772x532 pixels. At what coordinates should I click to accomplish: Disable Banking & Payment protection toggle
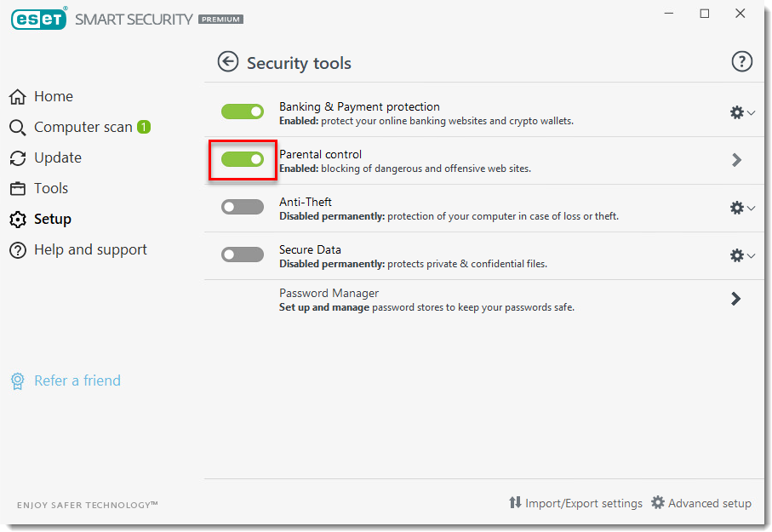pos(243,112)
